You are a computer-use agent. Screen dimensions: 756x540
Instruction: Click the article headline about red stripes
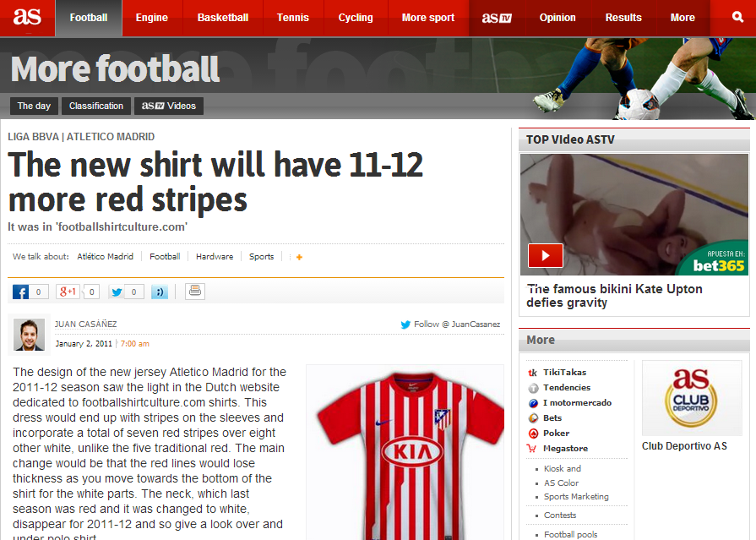pos(215,182)
